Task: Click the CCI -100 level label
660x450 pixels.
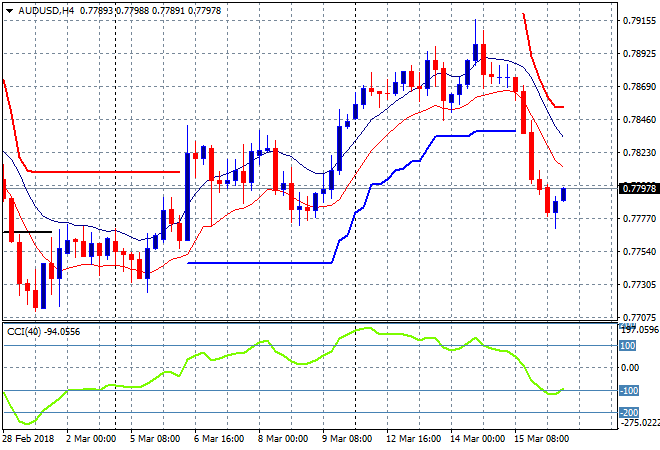Action: (629, 391)
